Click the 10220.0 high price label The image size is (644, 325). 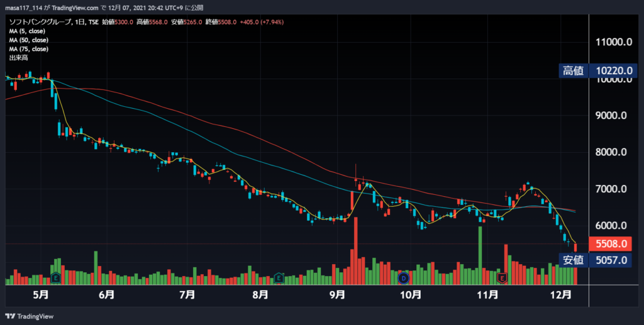pyautogui.click(x=614, y=70)
